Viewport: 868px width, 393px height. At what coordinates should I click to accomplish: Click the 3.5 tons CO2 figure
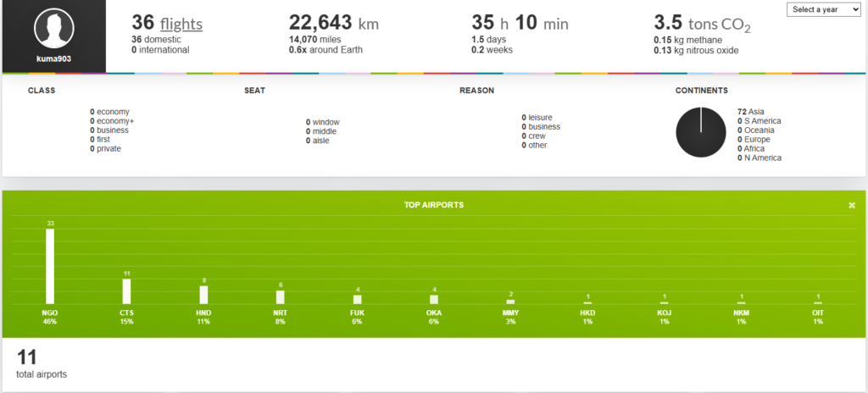click(x=702, y=24)
